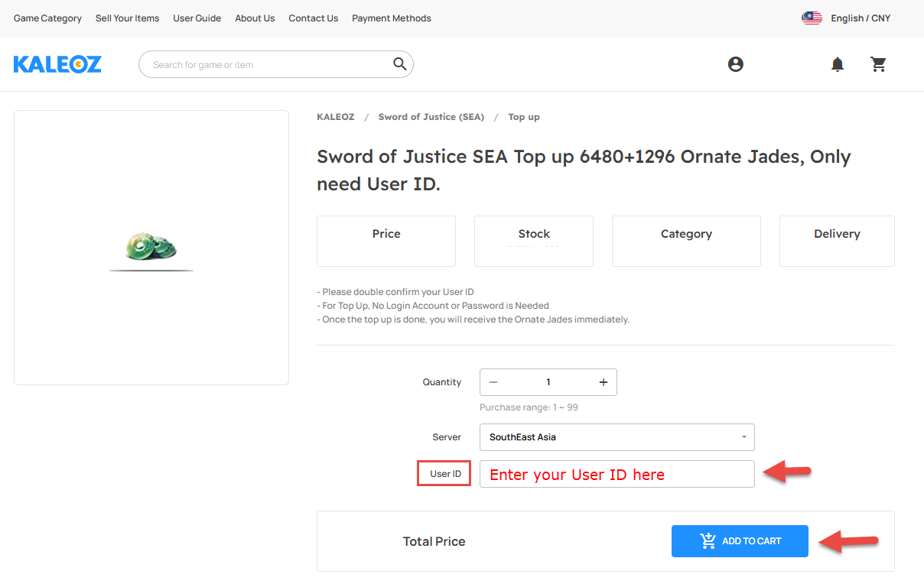Viewport: 924px width, 584px height.
Task: Click the Quantity label
Action: click(x=442, y=382)
